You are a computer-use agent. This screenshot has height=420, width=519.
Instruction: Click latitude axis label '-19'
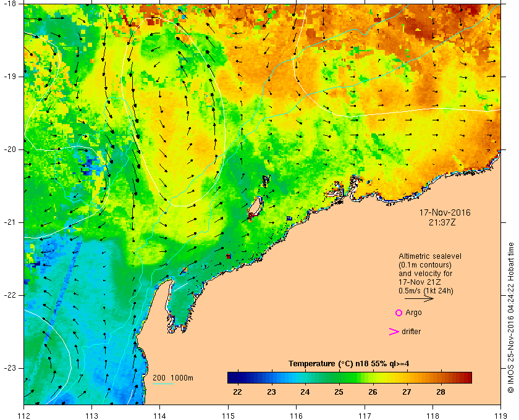(x=10, y=77)
